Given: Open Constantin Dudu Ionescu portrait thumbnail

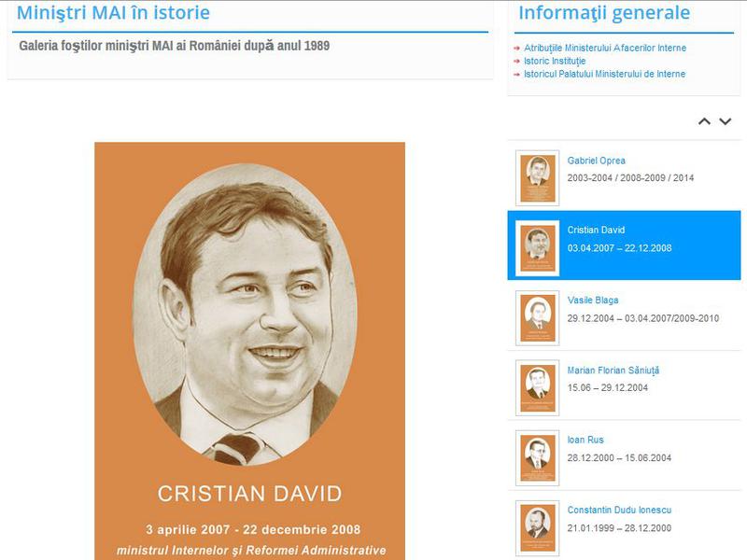Looking at the screenshot, I should 538,528.
